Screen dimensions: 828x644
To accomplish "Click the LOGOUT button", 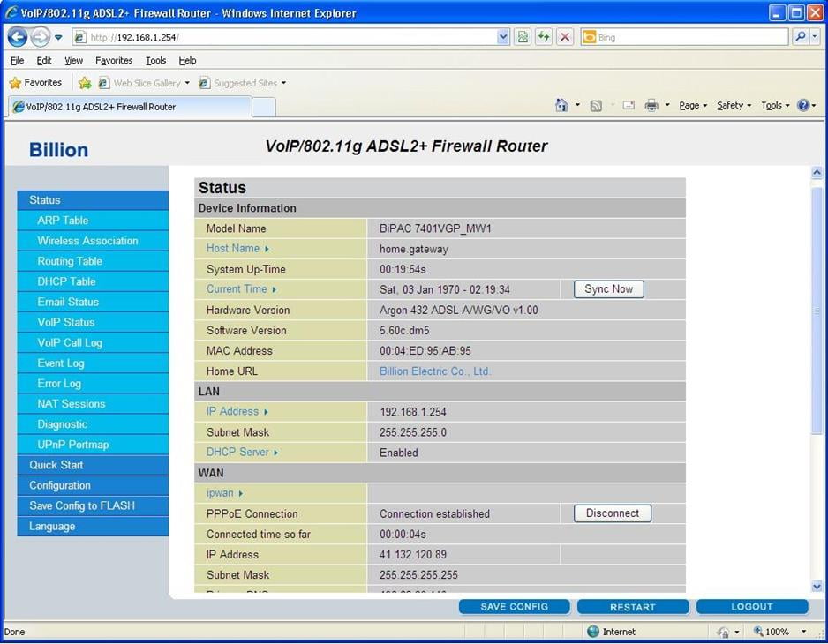I will click(752, 607).
